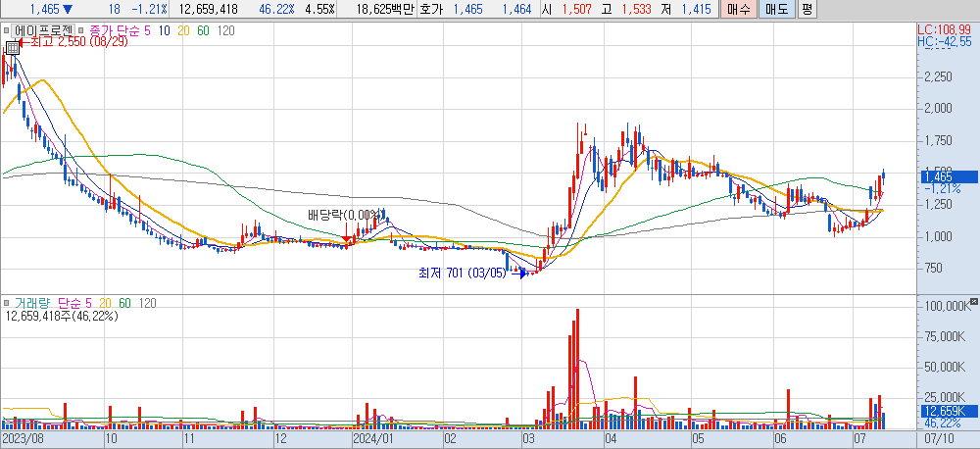The image size is (980, 449).
Task: Click the 4.55% value in top bar
Action: pyautogui.click(x=322, y=9)
